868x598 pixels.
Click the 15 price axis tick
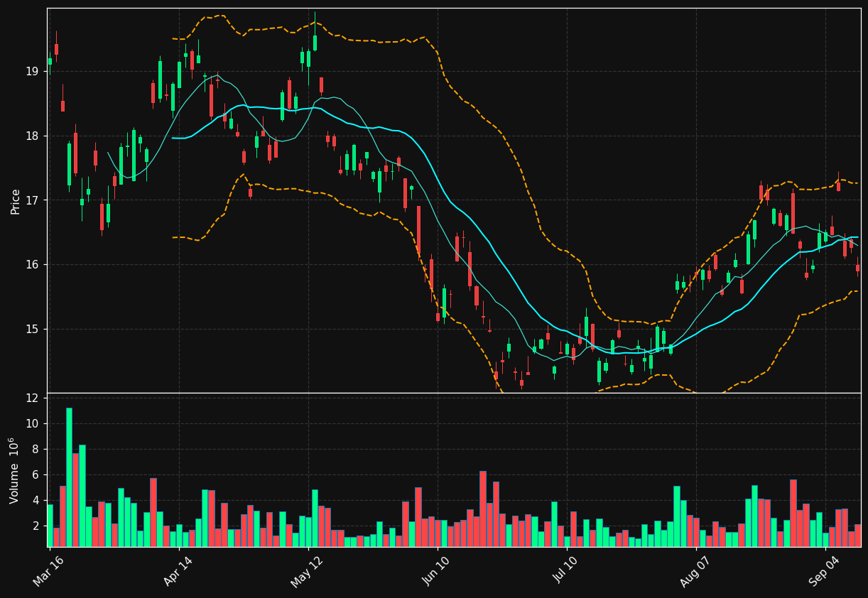(32, 329)
